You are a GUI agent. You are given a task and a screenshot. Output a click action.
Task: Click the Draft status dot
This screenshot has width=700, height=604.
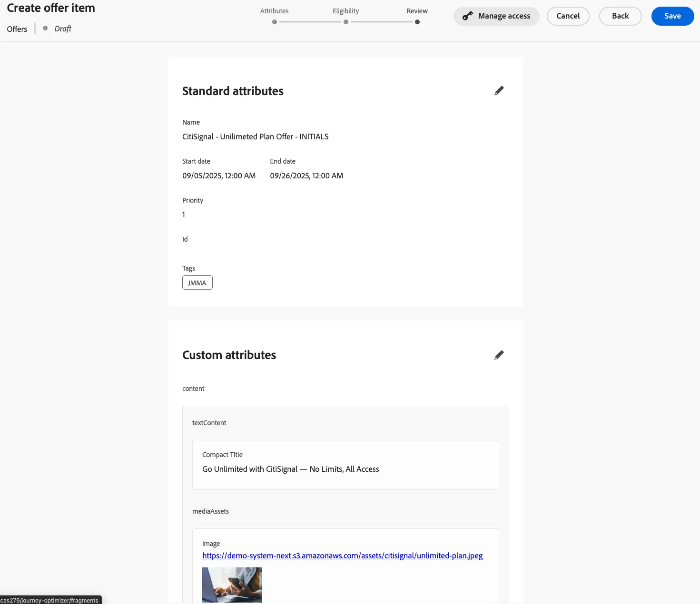pos(45,29)
